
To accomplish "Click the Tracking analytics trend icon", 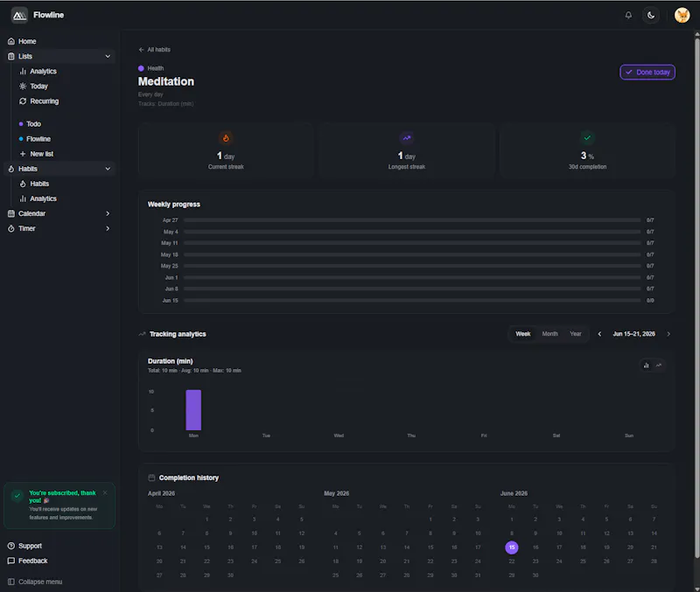I will click(142, 334).
